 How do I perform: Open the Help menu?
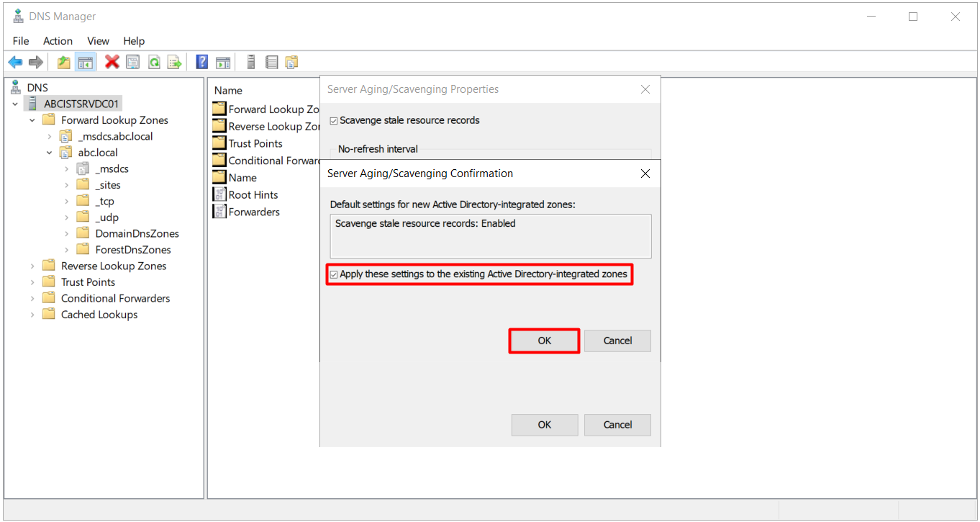point(134,41)
